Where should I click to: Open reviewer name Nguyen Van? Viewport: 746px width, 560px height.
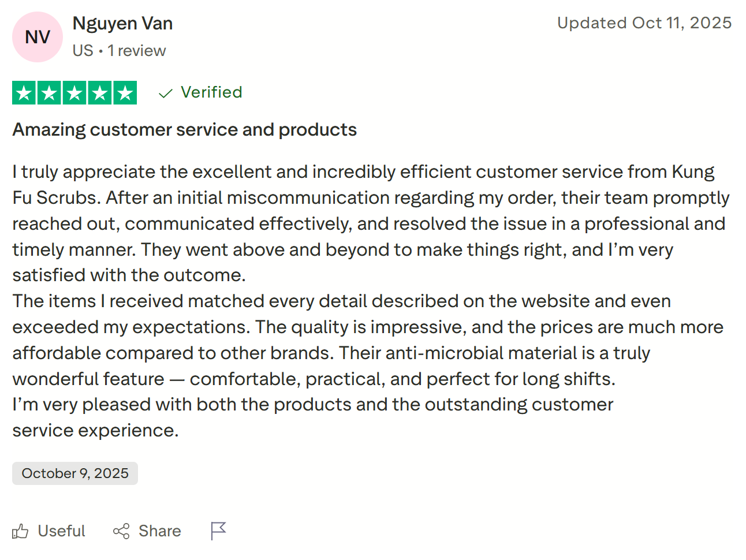point(122,24)
